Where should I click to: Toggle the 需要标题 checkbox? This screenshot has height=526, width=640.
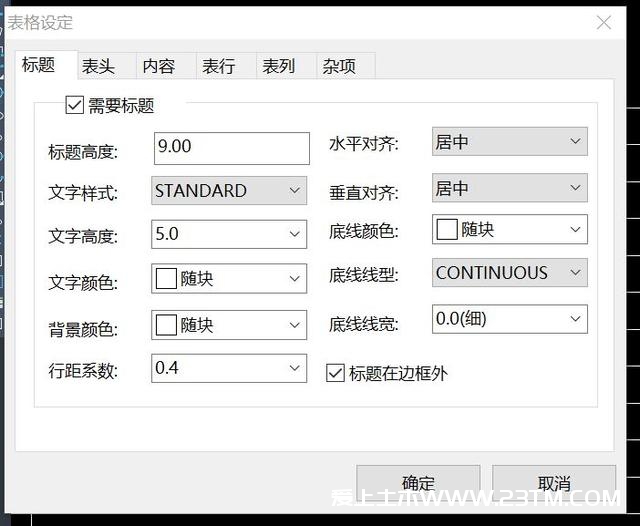75,105
